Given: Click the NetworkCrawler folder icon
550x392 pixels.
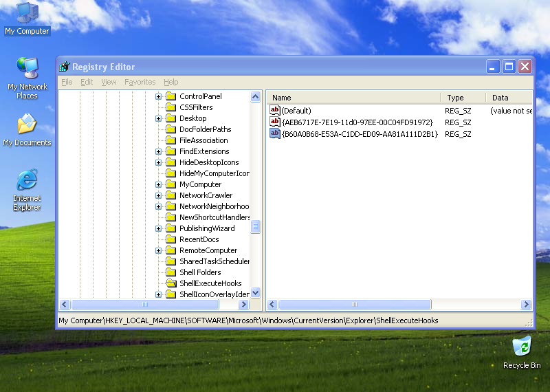Looking at the screenshot, I should (170, 195).
